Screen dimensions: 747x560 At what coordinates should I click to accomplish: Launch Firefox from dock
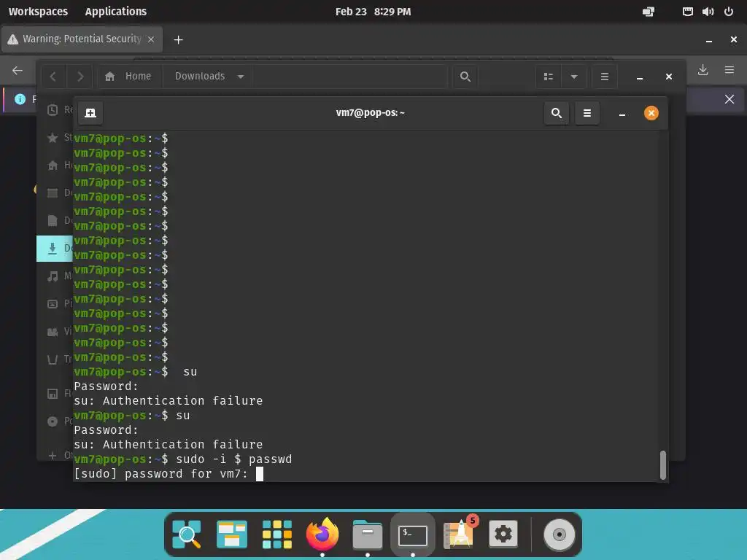[322, 534]
